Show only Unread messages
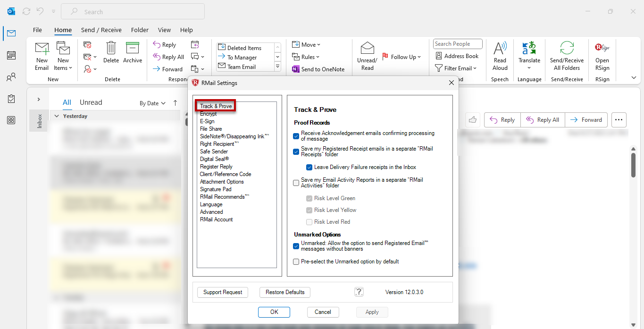This screenshot has height=329, width=644. pyautogui.click(x=91, y=102)
